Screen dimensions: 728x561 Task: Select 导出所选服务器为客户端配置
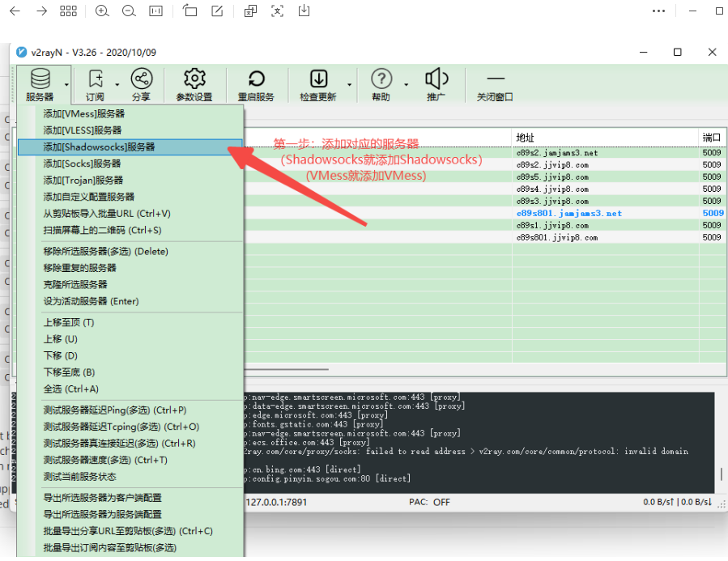coord(130,498)
